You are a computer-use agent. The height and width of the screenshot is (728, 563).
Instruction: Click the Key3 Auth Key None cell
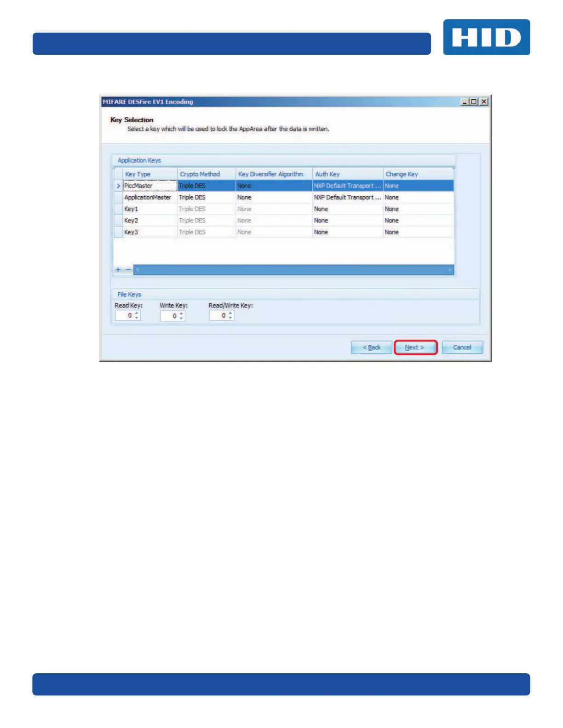pos(348,232)
